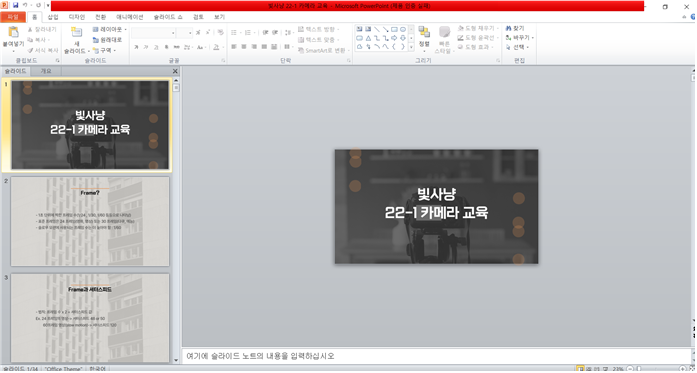Toggle align text right
Image resolution: width=697 pixels, height=373 pixels.
[254, 47]
